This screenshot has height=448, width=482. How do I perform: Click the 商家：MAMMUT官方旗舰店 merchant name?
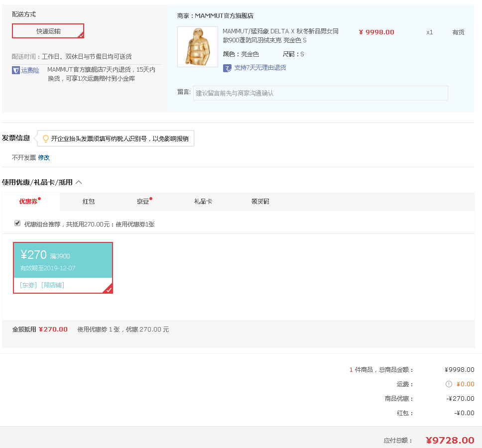215,15
